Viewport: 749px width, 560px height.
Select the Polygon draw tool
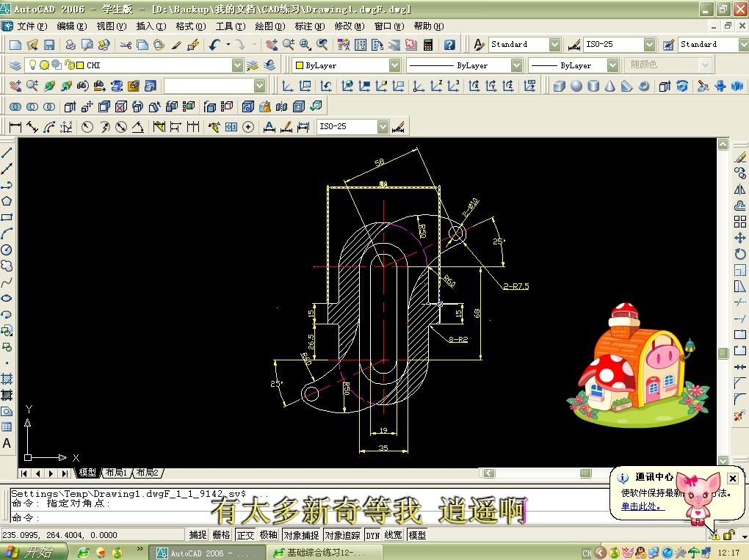click(7, 201)
